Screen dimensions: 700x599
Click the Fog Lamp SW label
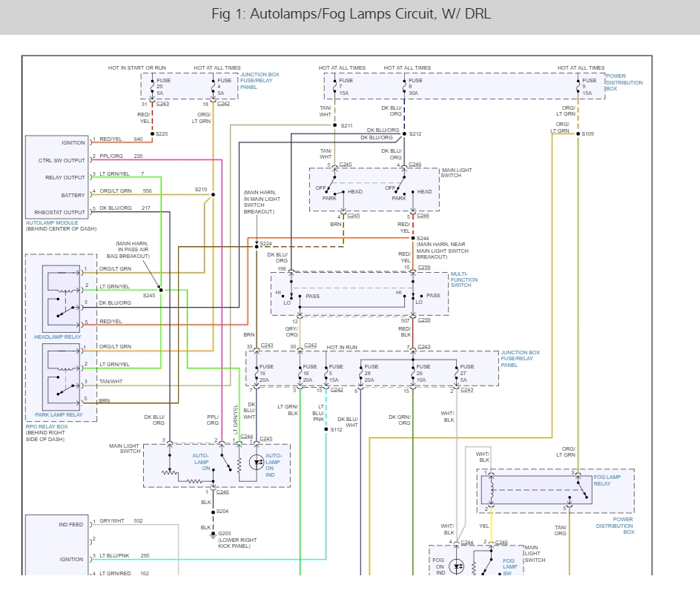(509, 567)
